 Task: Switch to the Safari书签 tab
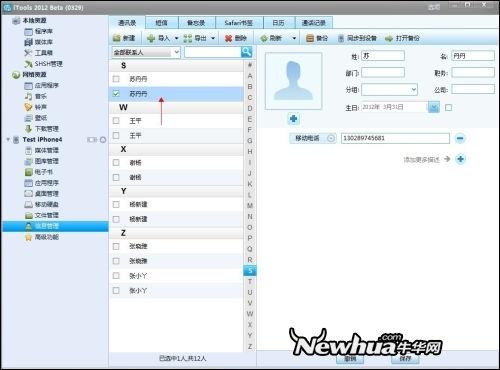[x=239, y=23]
